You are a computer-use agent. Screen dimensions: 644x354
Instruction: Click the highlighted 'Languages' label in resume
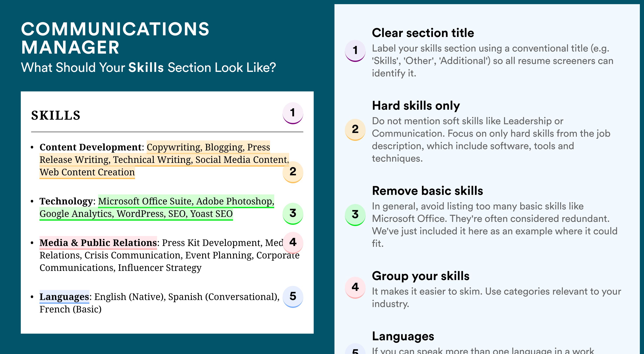pos(64,297)
